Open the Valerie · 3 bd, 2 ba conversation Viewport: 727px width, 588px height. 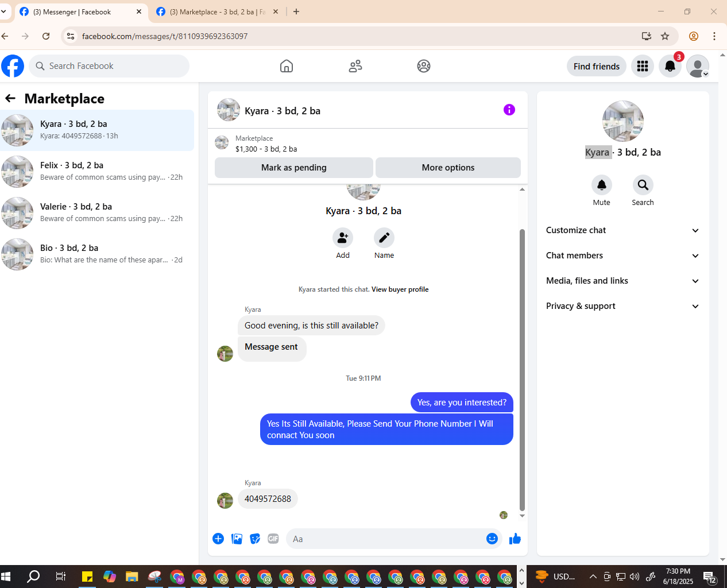(97, 213)
